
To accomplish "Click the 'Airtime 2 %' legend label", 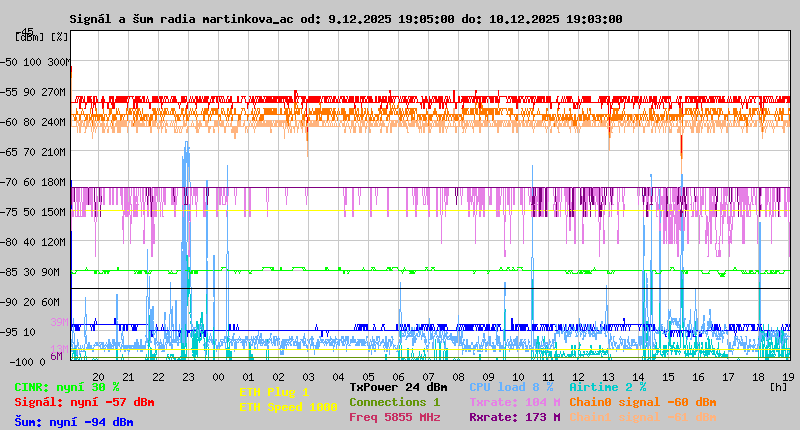I will click(x=607, y=387).
